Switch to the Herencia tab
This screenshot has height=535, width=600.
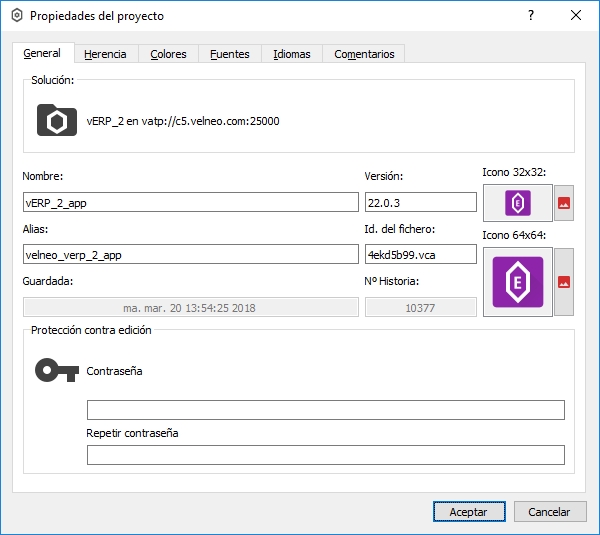[105, 54]
